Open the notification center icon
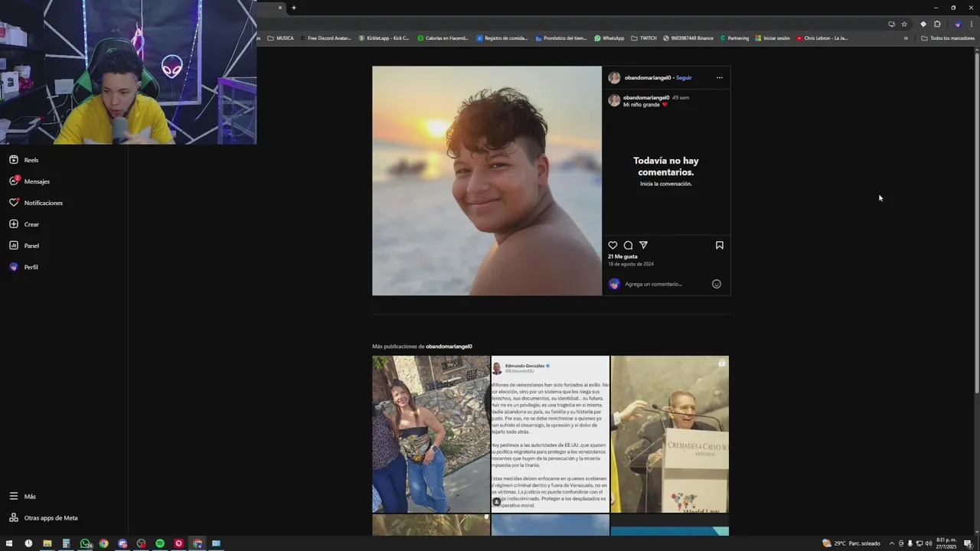This screenshot has width=980, height=551. coord(969,543)
